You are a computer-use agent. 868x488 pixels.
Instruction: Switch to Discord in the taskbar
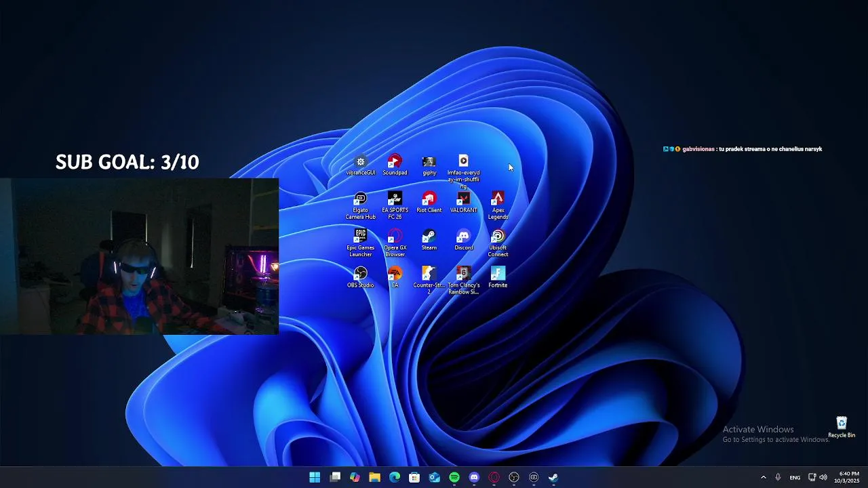[x=474, y=477]
